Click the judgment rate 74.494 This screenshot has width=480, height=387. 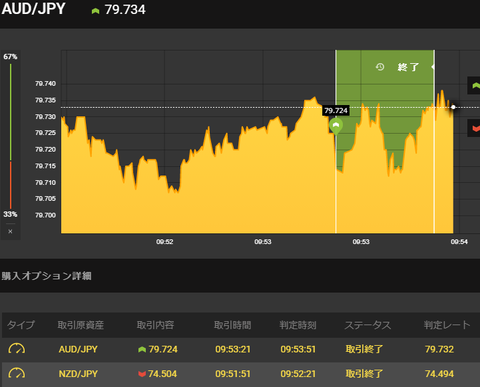tap(439, 374)
